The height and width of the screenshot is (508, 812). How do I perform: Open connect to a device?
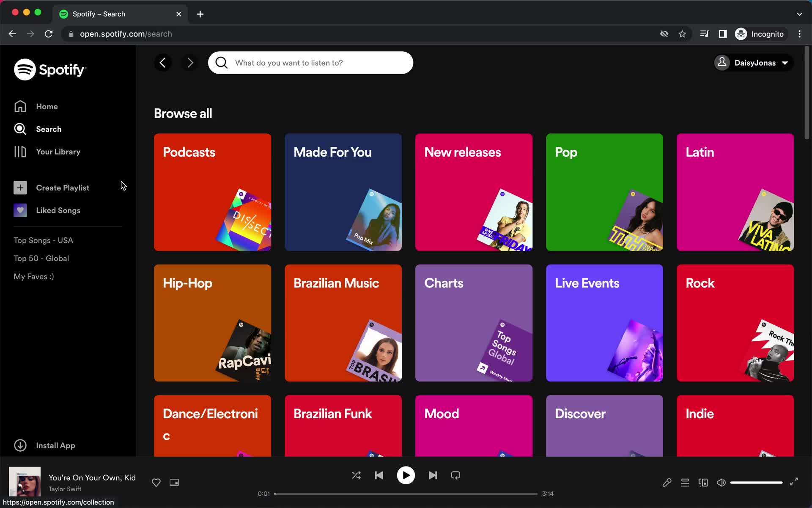coord(703,482)
